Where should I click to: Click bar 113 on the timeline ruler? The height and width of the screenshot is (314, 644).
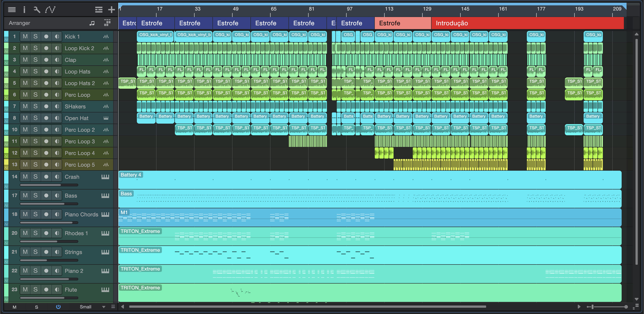click(389, 9)
